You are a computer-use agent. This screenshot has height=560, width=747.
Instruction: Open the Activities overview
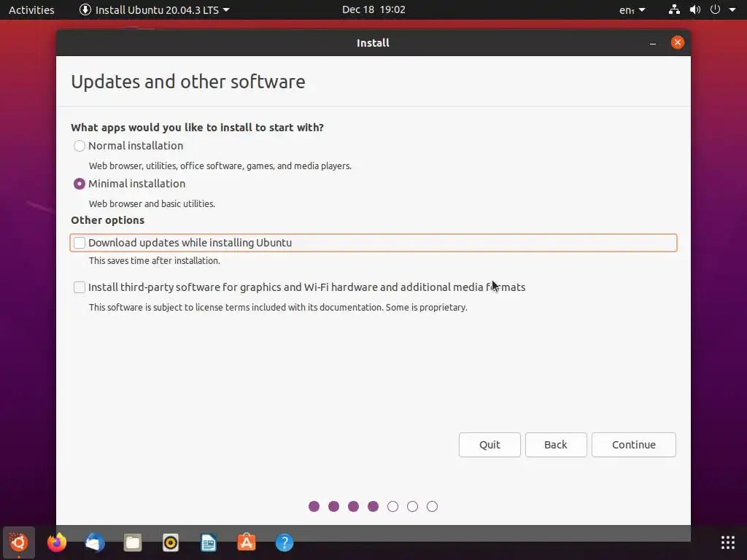click(31, 9)
